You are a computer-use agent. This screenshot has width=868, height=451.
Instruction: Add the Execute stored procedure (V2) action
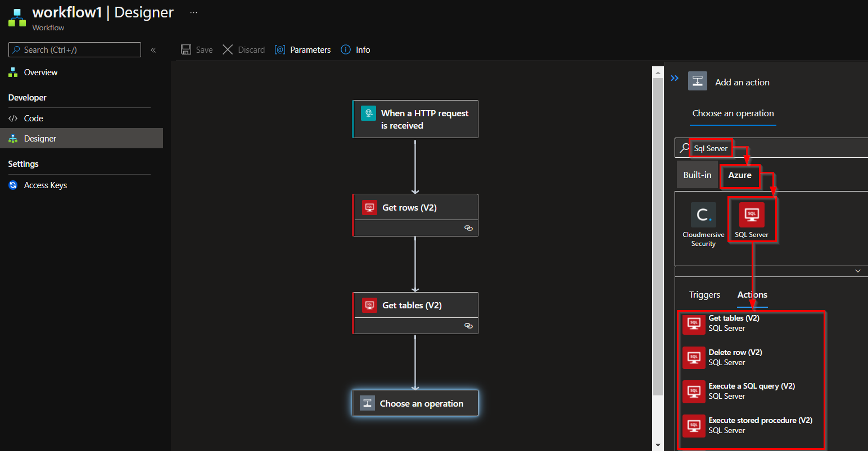point(751,425)
